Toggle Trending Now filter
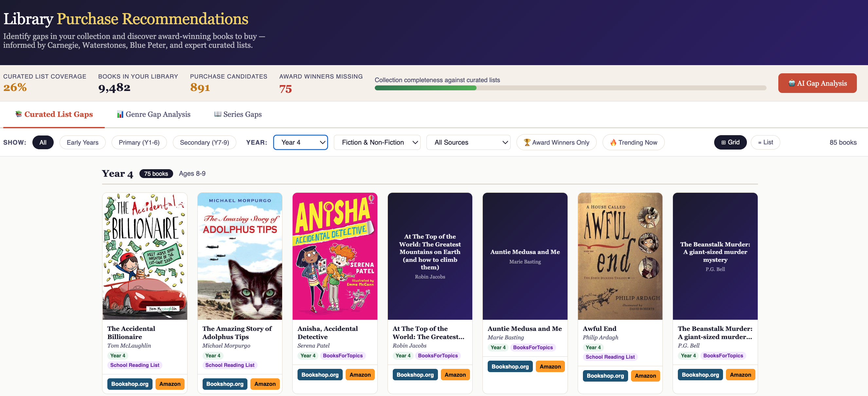 coord(633,143)
